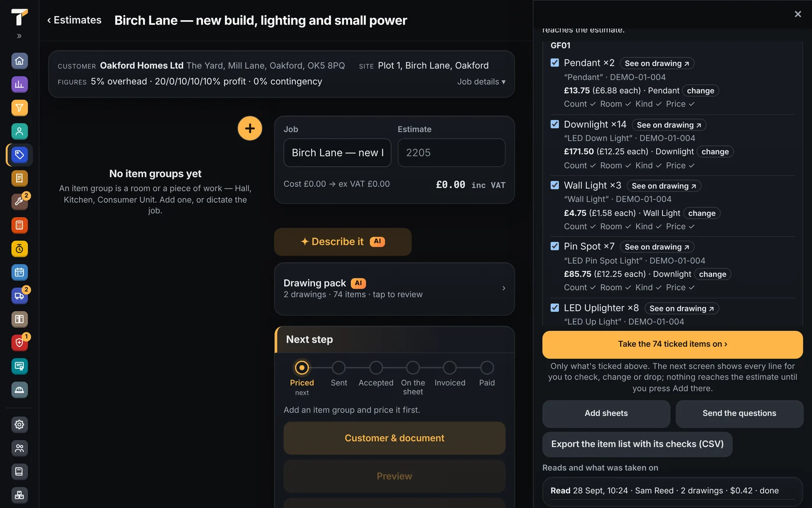This screenshot has height=508, width=812.
Task: Open the delivery truck icon with badge
Action: coord(19,296)
